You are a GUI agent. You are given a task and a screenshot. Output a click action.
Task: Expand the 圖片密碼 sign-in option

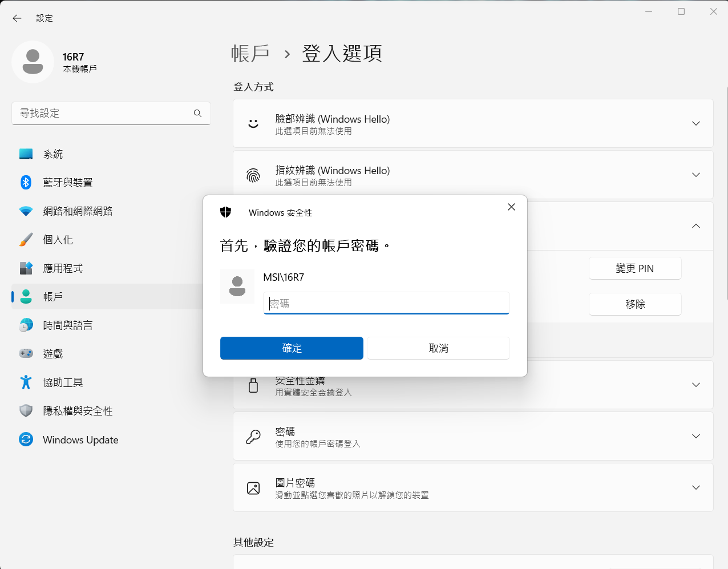coord(695,488)
